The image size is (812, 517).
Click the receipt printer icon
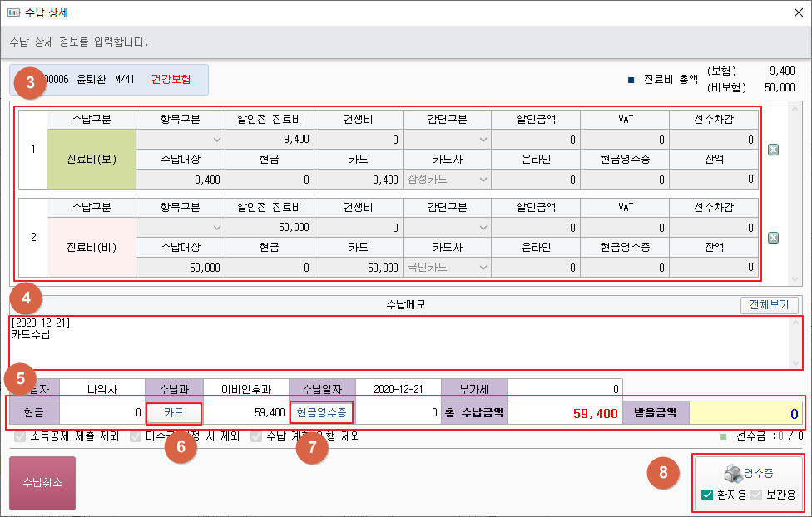pyautogui.click(x=734, y=473)
